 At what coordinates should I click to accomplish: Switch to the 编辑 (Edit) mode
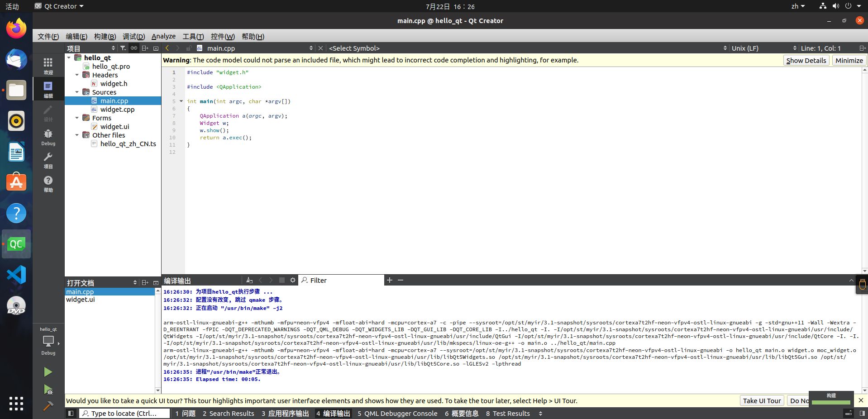[48, 90]
